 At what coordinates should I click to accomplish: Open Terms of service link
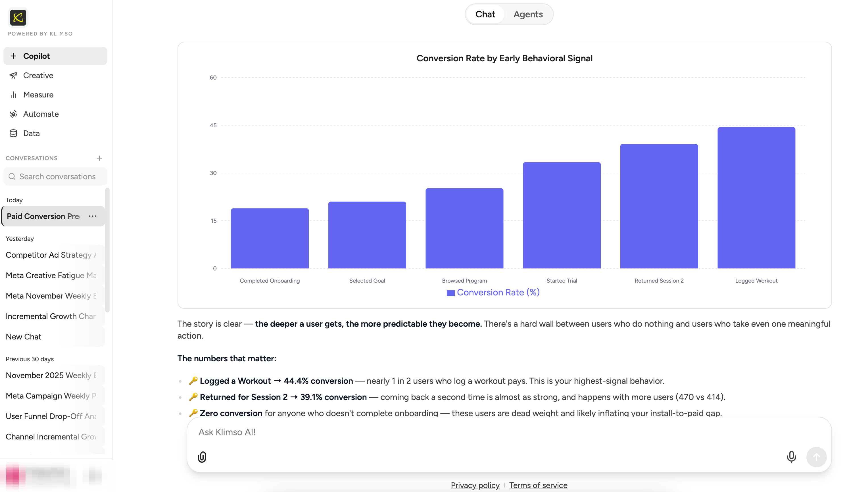538,485
